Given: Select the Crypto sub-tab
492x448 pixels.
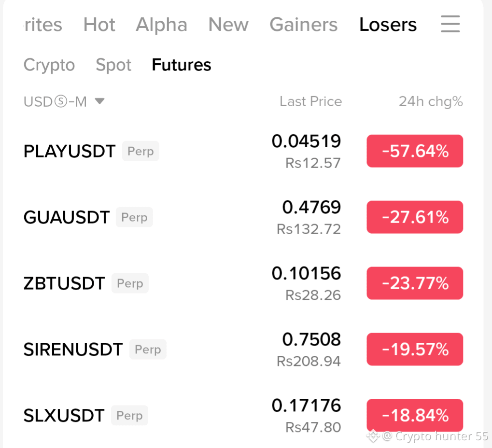Looking at the screenshot, I should (49, 65).
